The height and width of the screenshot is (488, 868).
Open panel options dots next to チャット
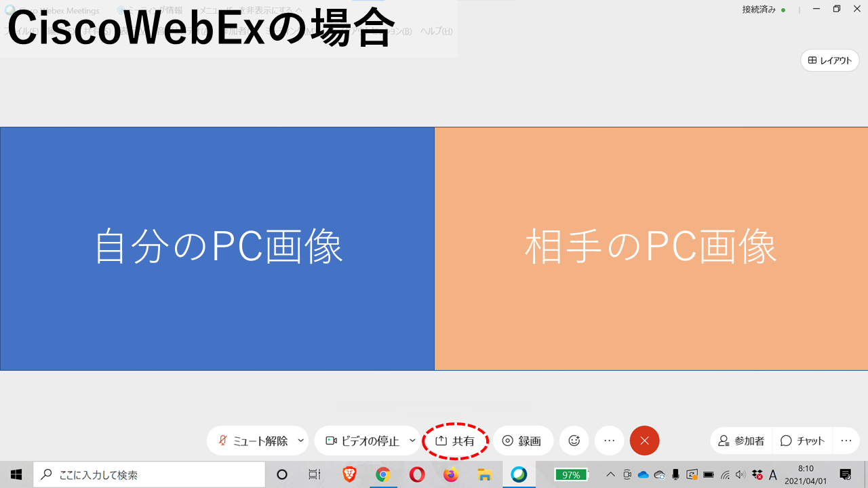[x=846, y=441]
